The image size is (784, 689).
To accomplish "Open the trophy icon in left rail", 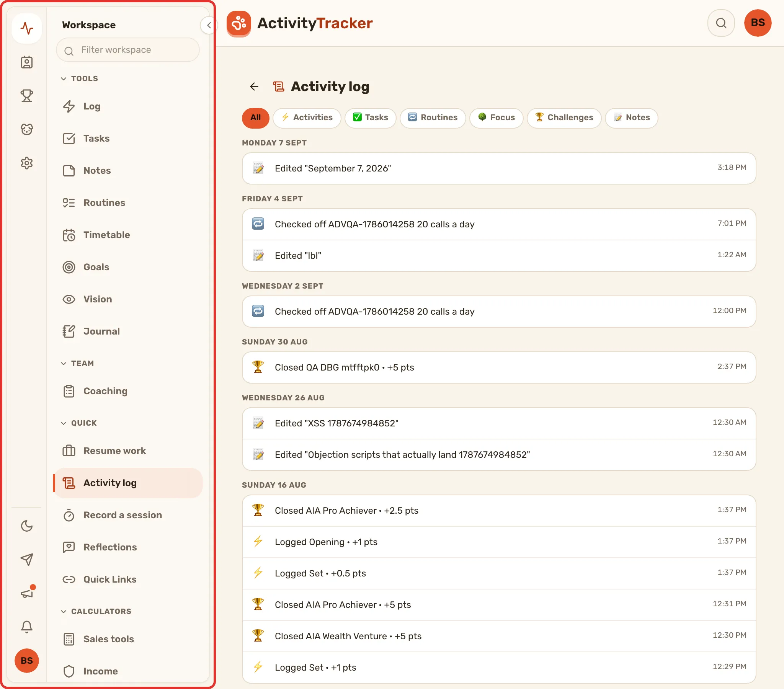I will click(27, 96).
